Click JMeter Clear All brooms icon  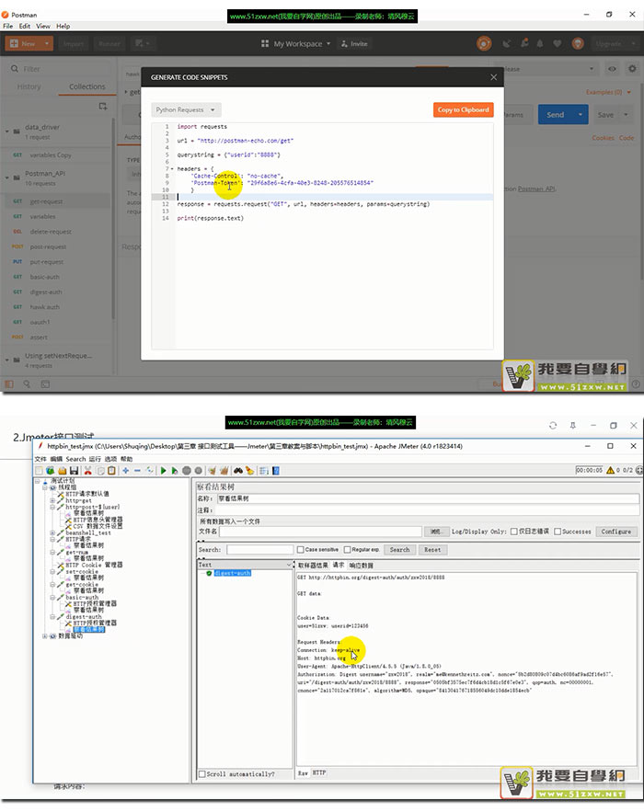pyautogui.click(x=224, y=470)
